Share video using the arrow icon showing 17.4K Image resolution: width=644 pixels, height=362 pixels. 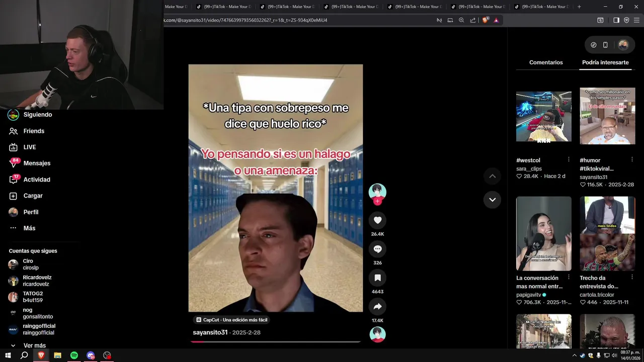[x=377, y=306]
